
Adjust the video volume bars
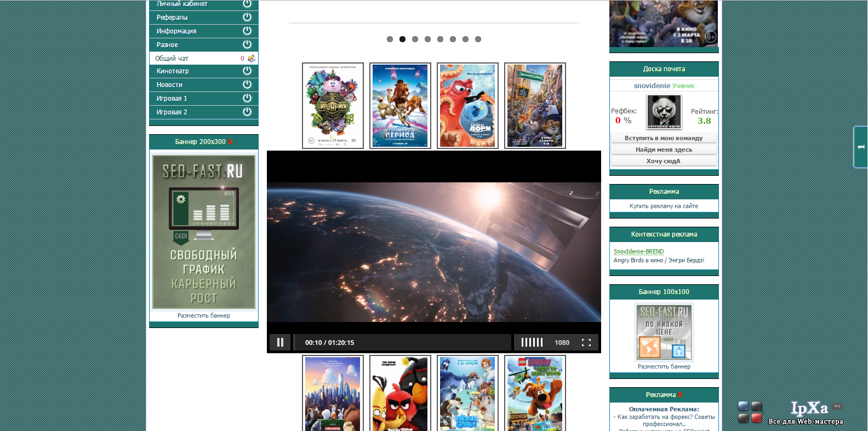click(532, 342)
